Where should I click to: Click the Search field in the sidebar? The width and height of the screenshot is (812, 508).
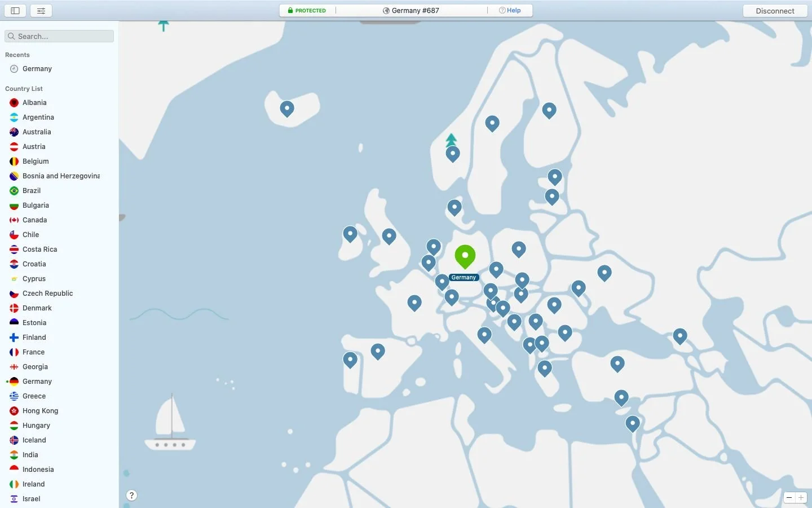point(59,36)
